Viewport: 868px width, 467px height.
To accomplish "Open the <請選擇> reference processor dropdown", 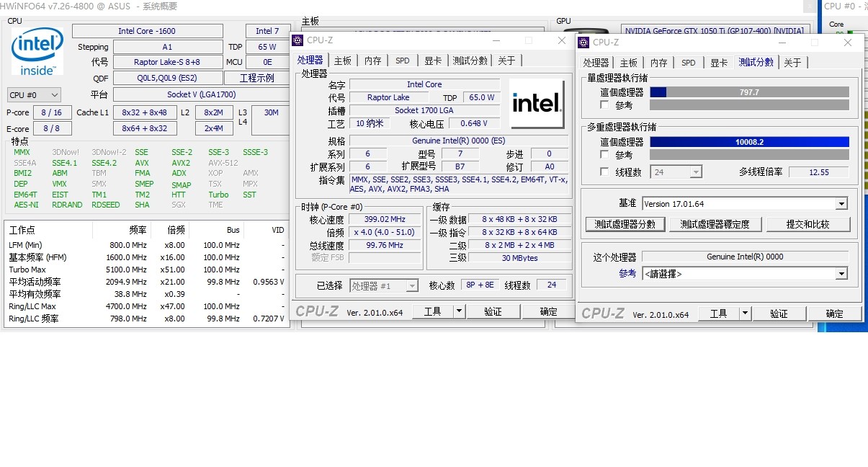I will click(x=744, y=274).
